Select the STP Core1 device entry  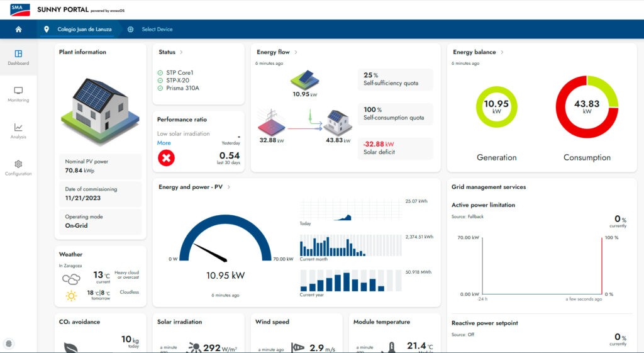[179, 73]
